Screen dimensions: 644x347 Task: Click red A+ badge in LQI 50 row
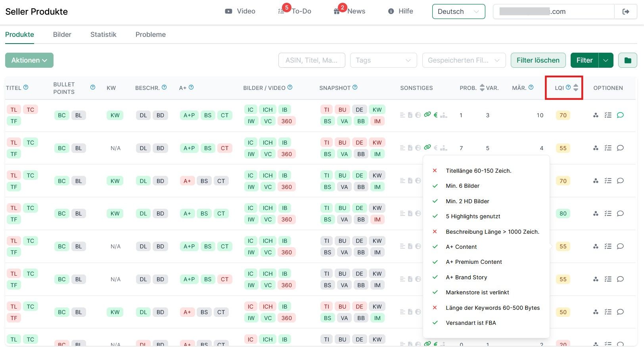[x=187, y=312]
